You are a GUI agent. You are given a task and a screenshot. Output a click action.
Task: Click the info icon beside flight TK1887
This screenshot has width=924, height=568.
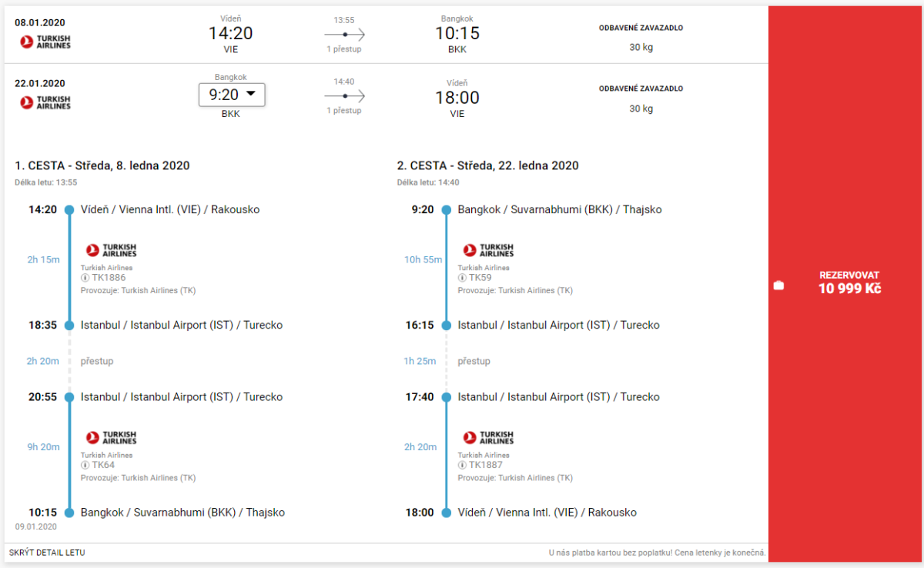462,465
